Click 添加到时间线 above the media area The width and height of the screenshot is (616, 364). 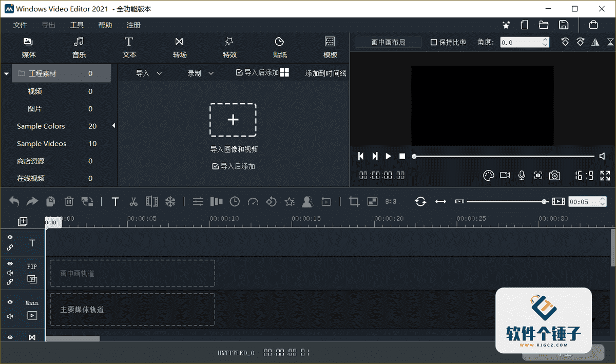click(x=325, y=73)
